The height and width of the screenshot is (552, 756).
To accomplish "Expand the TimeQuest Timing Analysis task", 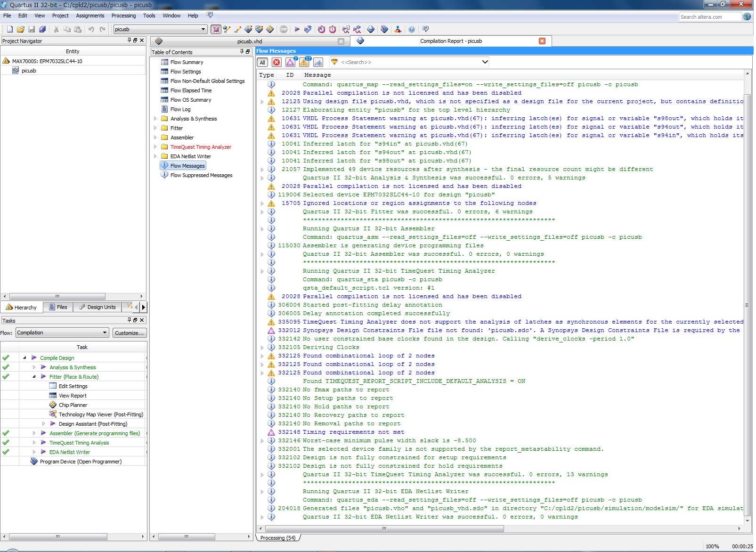I will [34, 443].
